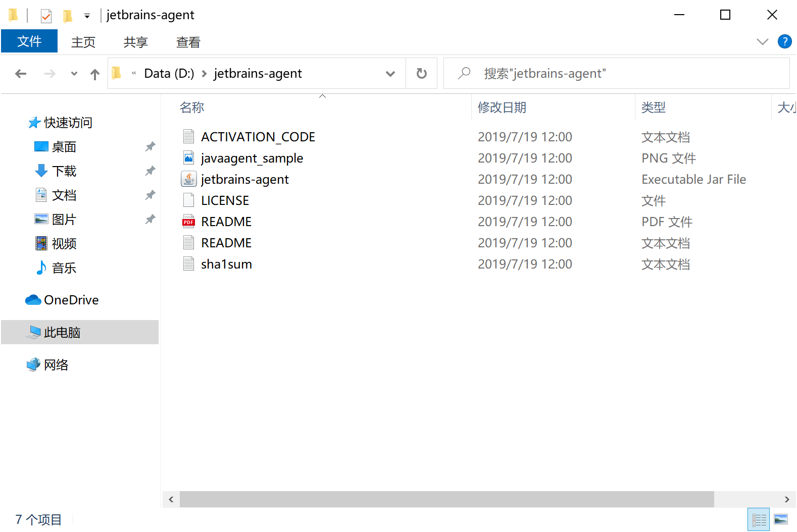
Task: Open the 查看 (View) ribbon tab
Action: 188,42
